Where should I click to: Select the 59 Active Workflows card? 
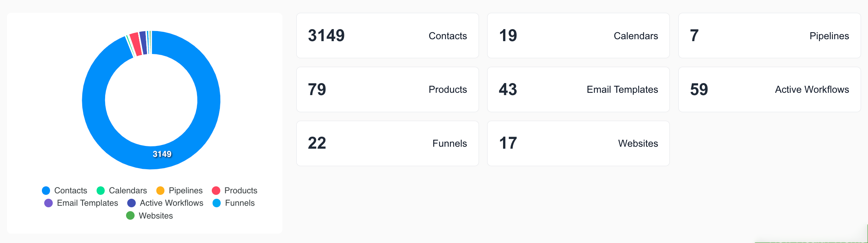pos(769,90)
